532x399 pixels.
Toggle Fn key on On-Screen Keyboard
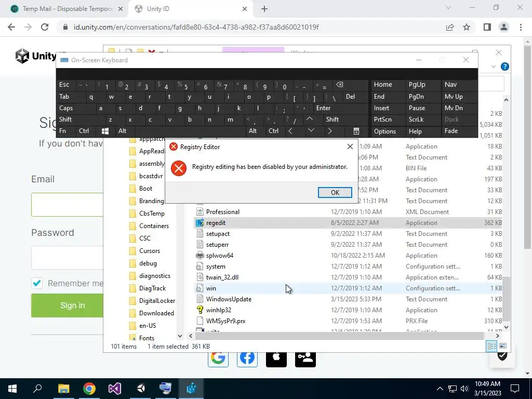tap(66, 131)
